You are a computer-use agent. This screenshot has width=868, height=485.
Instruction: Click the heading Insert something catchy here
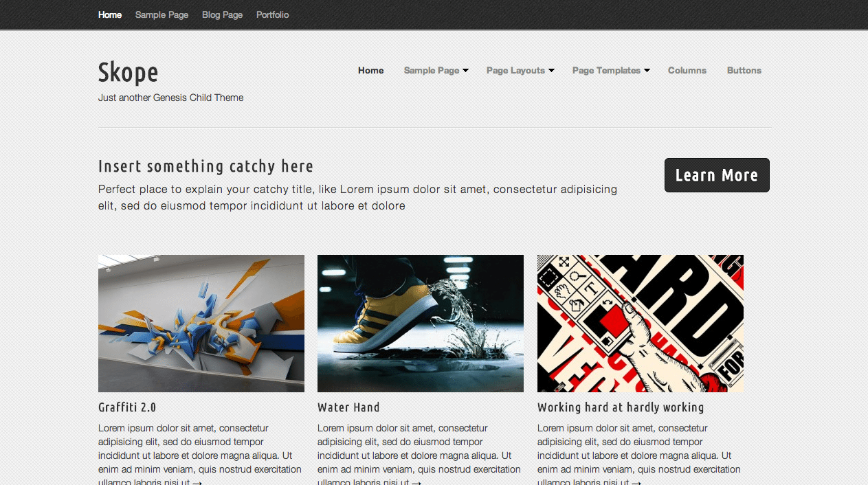click(x=205, y=166)
